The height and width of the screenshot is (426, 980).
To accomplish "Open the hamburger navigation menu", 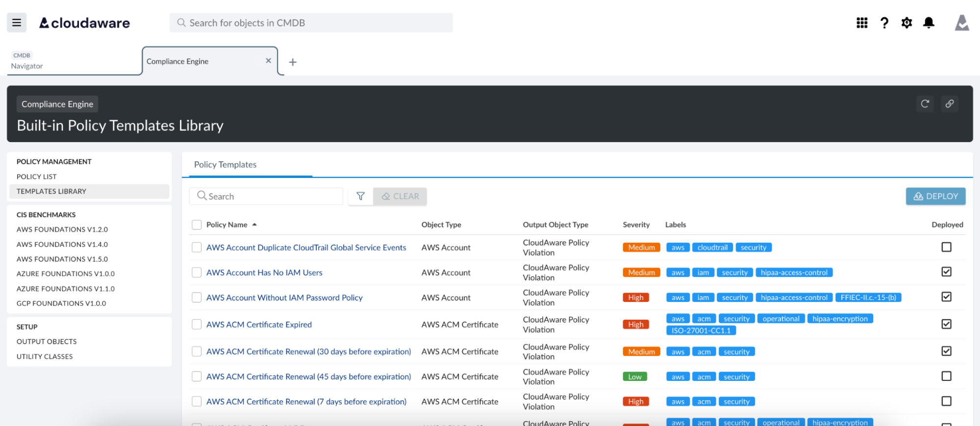I will [x=17, y=23].
